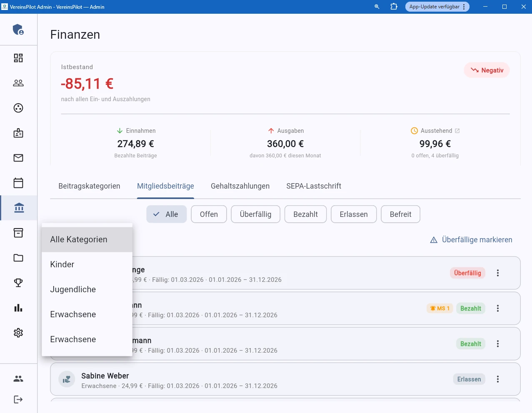Open the sports ball section in sidebar
Screen dimensions: 532x413
[18, 108]
